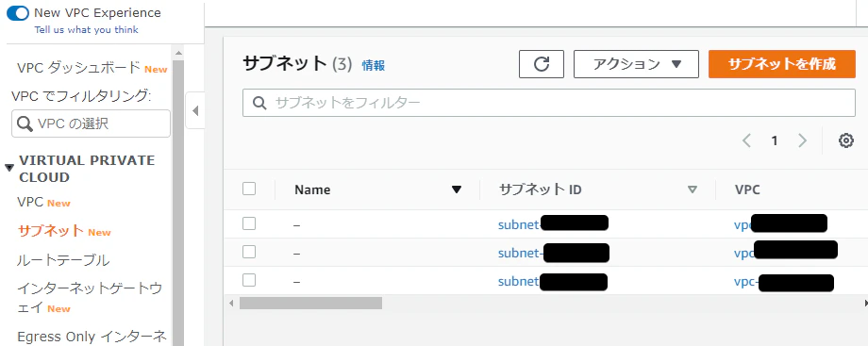Open table preferences via the gear icon
This screenshot has width=868, height=346.
point(845,140)
